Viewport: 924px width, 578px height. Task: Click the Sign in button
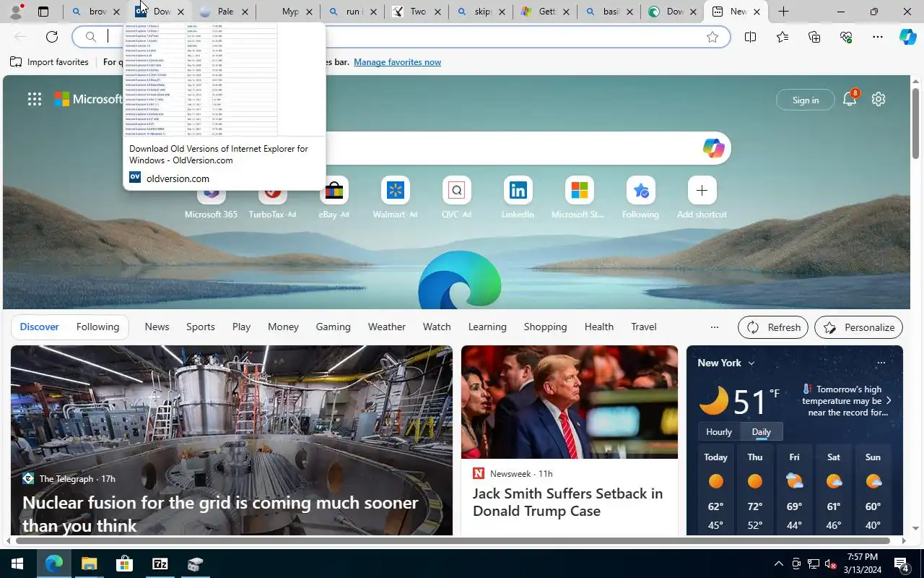(x=805, y=100)
